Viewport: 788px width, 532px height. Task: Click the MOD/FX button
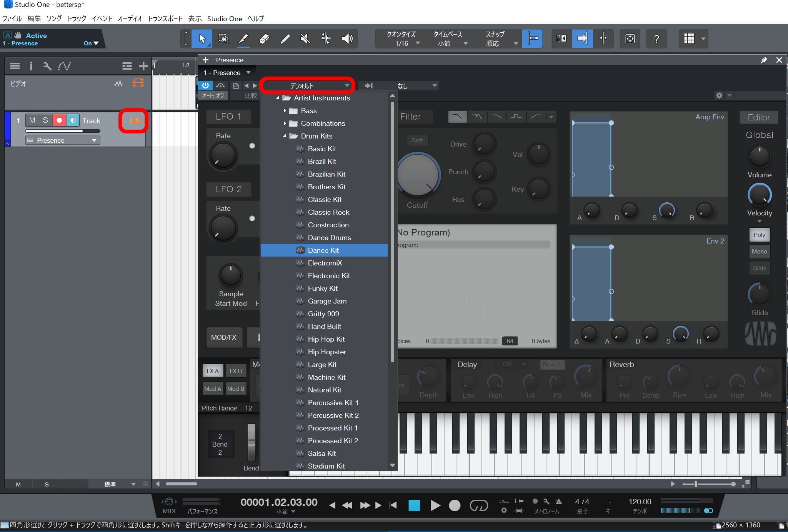tap(224, 337)
